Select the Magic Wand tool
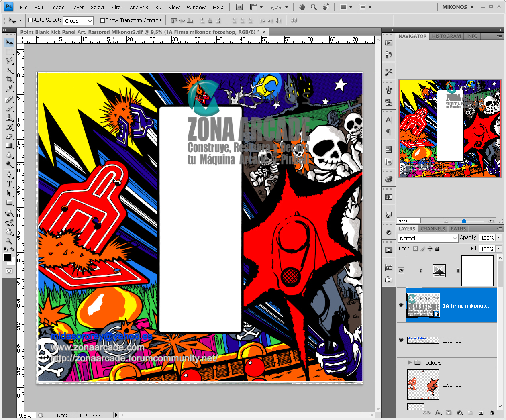506x420 pixels. point(9,70)
